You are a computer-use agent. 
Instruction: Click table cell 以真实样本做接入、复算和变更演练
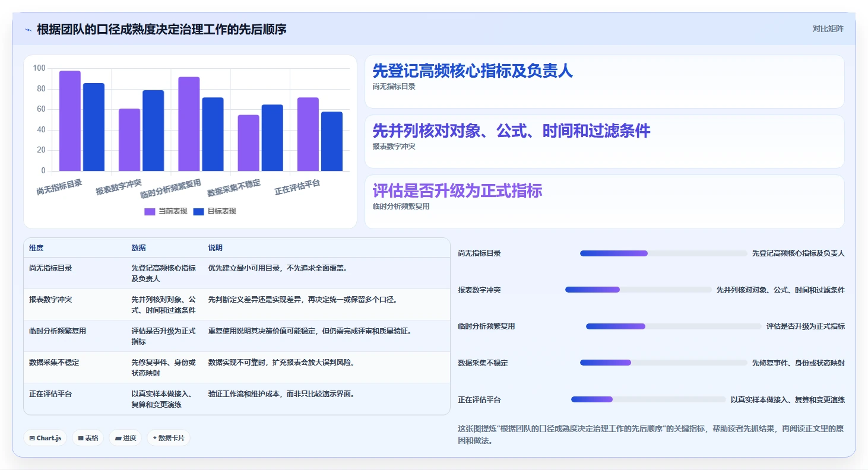(164, 399)
